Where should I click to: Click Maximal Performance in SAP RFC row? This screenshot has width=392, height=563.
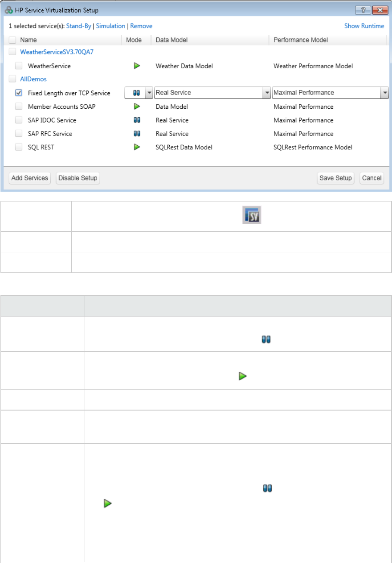click(303, 134)
